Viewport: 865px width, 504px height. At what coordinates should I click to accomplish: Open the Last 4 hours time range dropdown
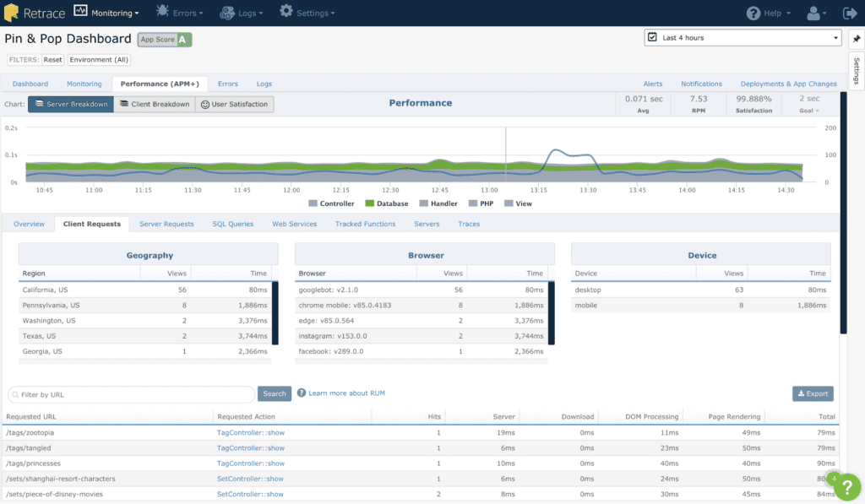point(743,37)
